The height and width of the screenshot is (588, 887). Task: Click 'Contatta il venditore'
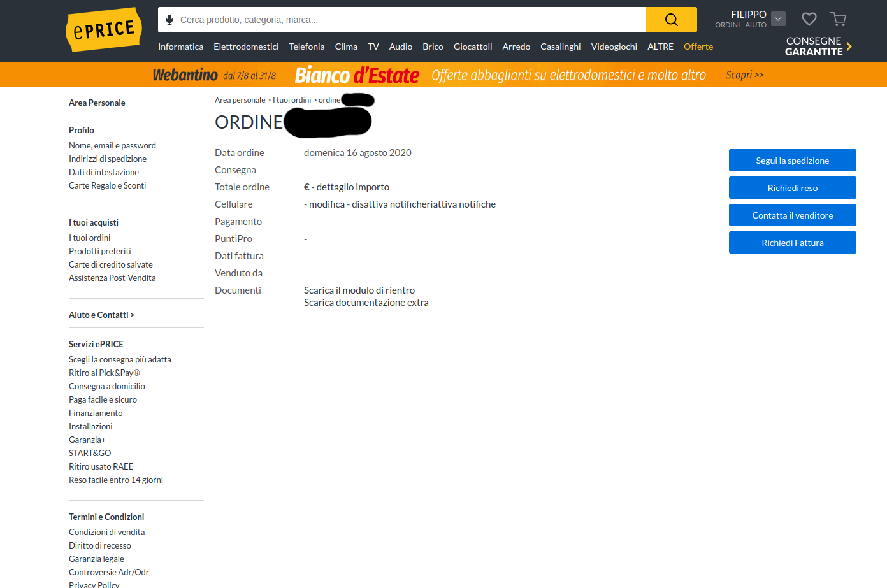pos(792,215)
